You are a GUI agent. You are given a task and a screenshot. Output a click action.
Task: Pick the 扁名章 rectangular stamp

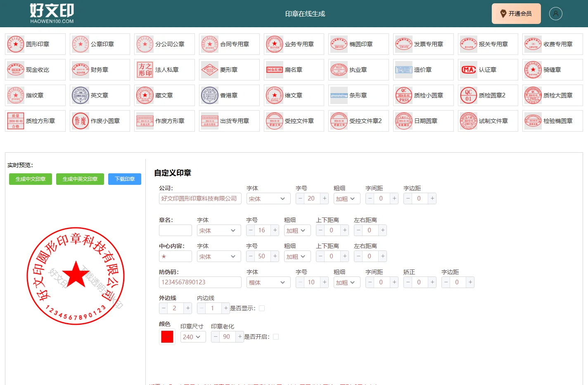294,70
